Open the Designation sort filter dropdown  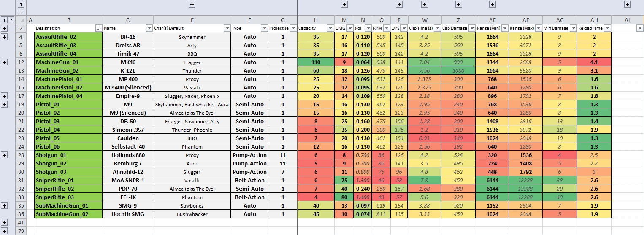(99, 28)
